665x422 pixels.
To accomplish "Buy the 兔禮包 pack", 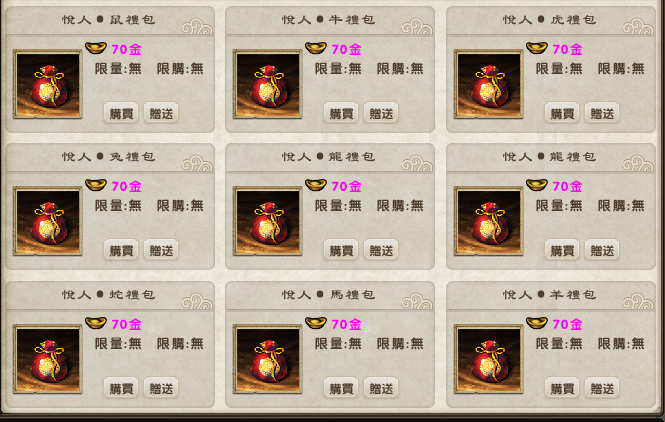I will click(121, 250).
